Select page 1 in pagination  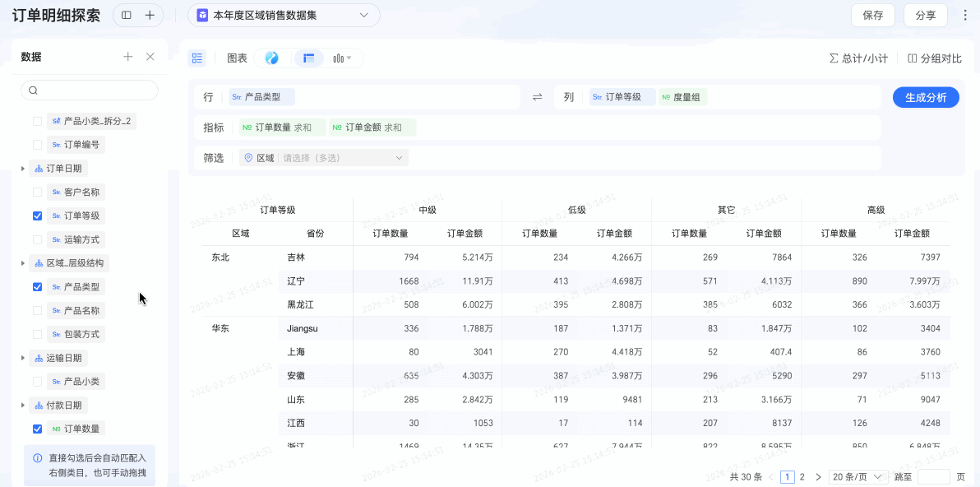tap(787, 477)
